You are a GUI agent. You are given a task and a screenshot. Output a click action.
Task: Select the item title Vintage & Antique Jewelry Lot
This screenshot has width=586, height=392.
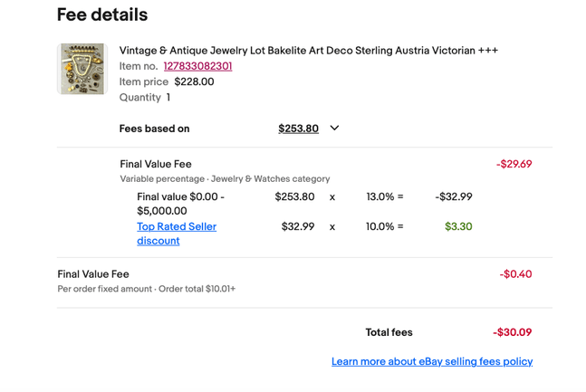tap(308, 51)
